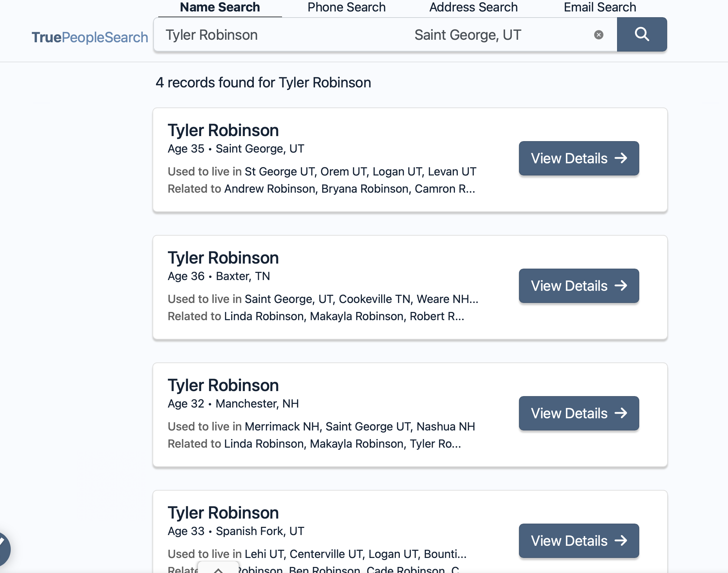Click the magnifying glass search button

(x=642, y=34)
